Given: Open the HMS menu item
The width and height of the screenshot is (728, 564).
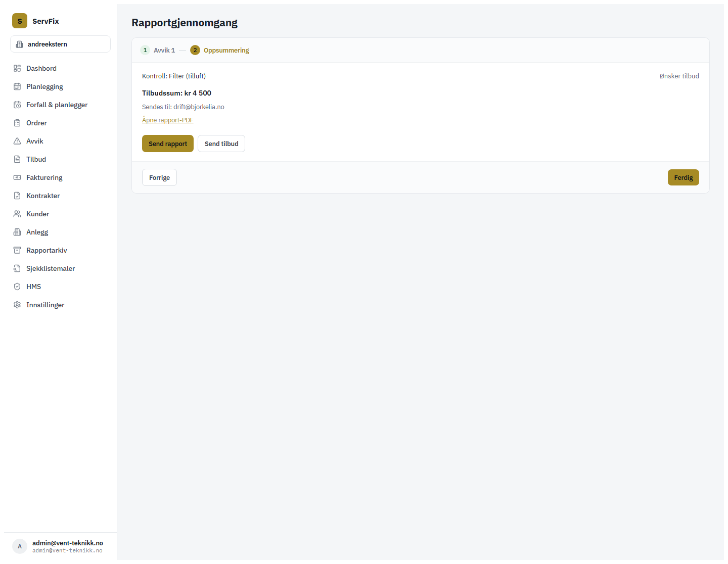Looking at the screenshot, I should (x=60, y=287).
